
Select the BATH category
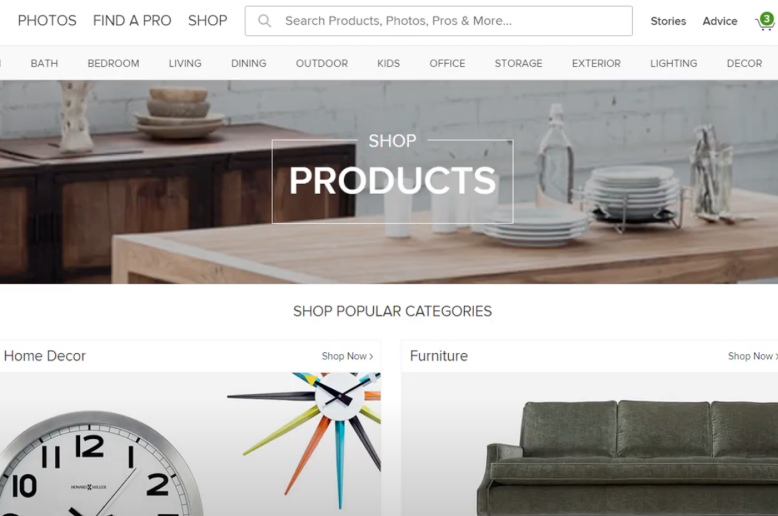click(x=44, y=64)
